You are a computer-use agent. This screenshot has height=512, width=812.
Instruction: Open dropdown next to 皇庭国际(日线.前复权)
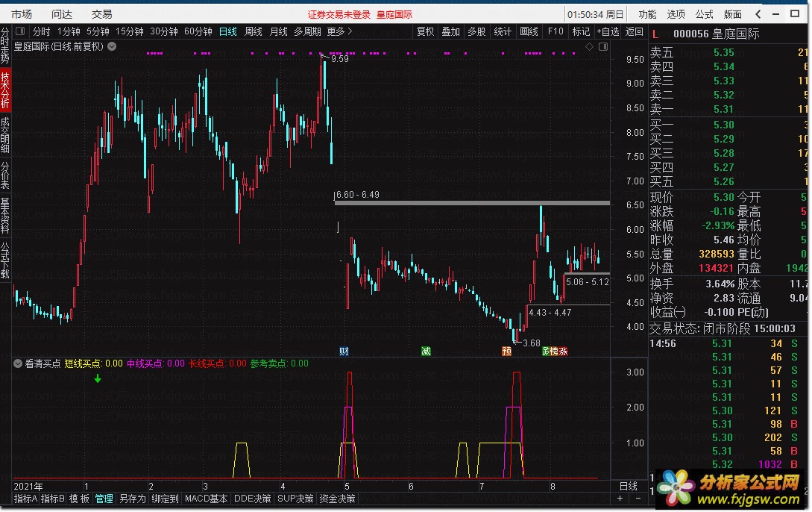[112, 46]
